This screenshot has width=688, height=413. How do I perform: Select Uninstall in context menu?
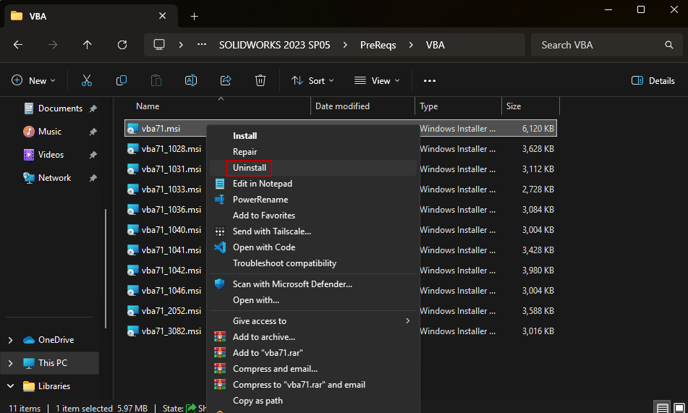(x=249, y=168)
